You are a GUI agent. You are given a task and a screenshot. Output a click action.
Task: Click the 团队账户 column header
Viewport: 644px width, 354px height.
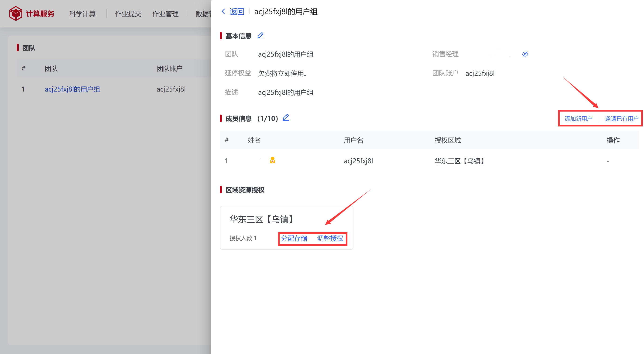click(x=169, y=68)
